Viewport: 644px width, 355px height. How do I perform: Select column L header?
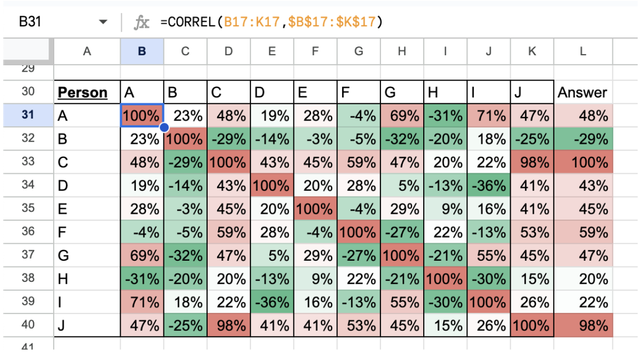tap(582, 51)
